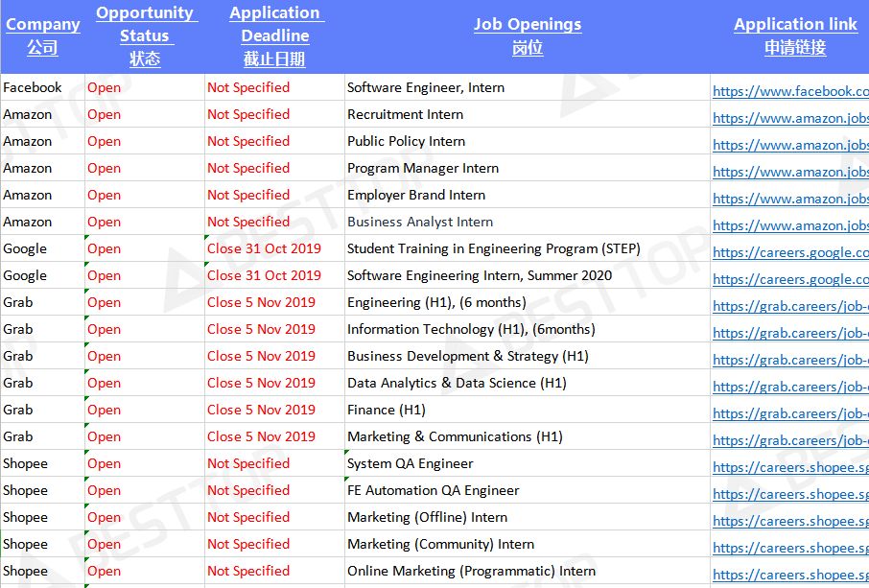Open Shopee Marketing (Community) Intern link
Screen dimensions: 869x588
point(790,548)
